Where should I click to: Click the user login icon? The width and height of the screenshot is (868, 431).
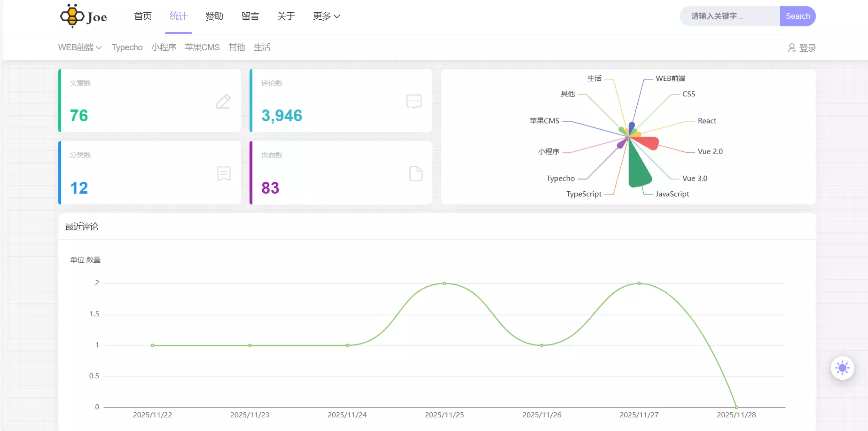point(792,48)
